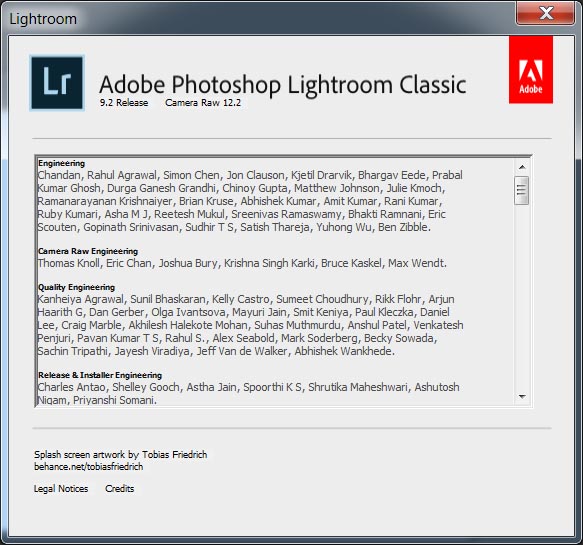
Task: Click the name 'Charles Antao' in credits
Action: click(72, 387)
